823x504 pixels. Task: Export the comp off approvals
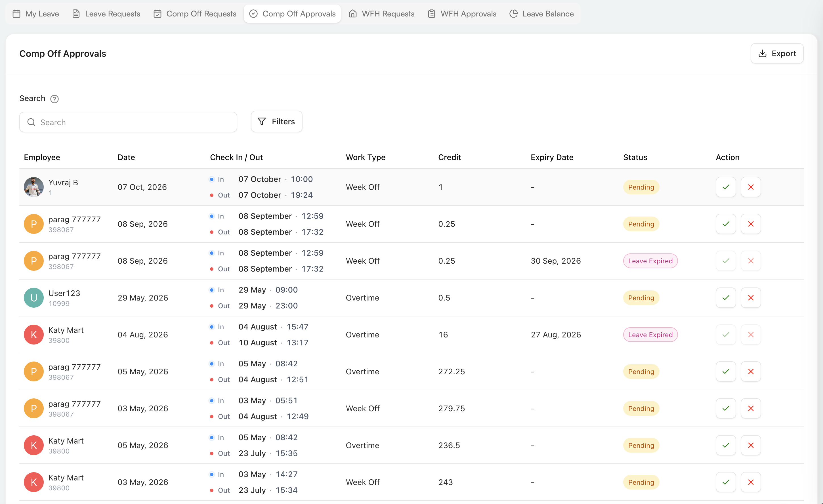(x=776, y=53)
